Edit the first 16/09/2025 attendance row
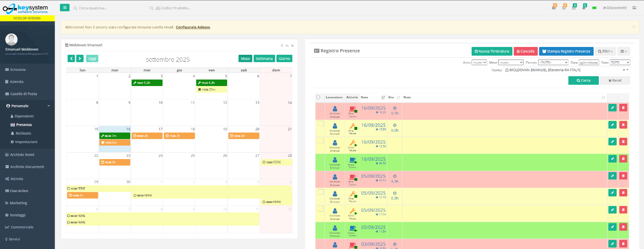 coord(612,108)
